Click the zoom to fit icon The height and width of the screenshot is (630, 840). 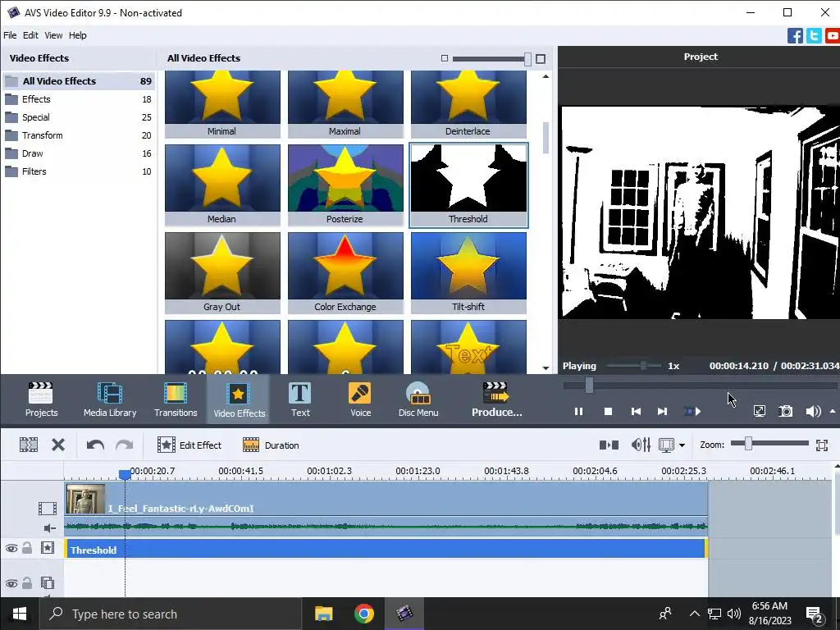click(x=822, y=445)
